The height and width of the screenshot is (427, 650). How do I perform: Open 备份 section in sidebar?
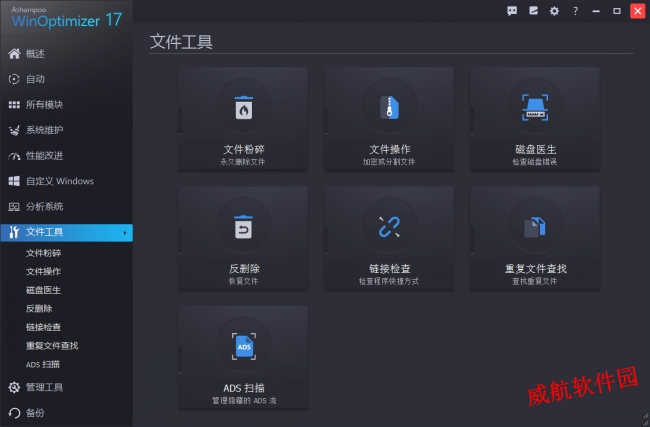[x=35, y=413]
